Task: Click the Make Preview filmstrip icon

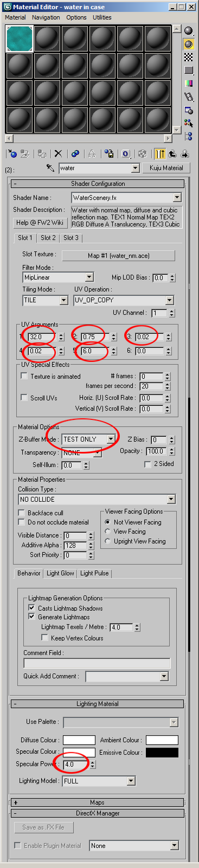Action: pos(188,97)
